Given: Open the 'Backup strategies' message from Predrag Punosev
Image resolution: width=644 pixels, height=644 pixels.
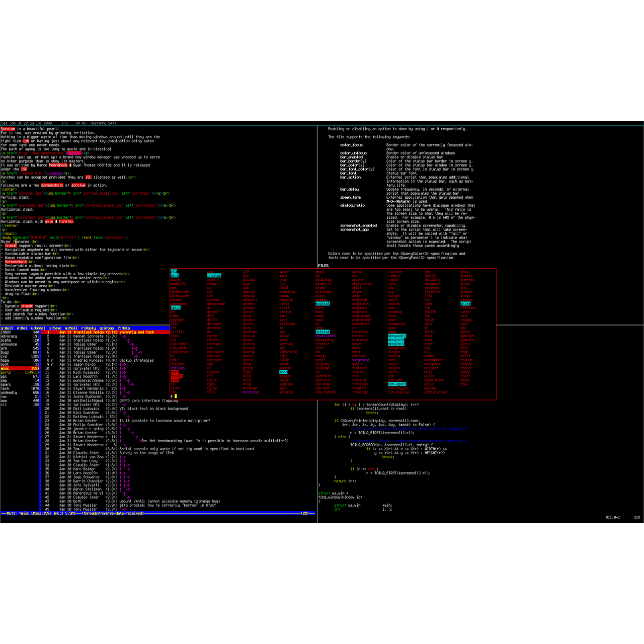Looking at the screenshot, I should pyautogui.click(x=136, y=360).
